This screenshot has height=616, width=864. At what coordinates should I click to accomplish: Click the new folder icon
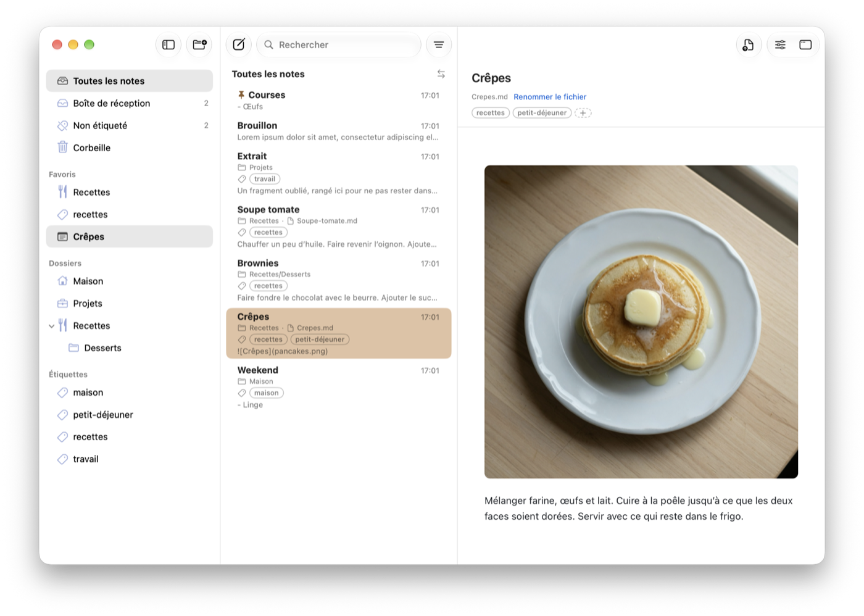tap(199, 44)
